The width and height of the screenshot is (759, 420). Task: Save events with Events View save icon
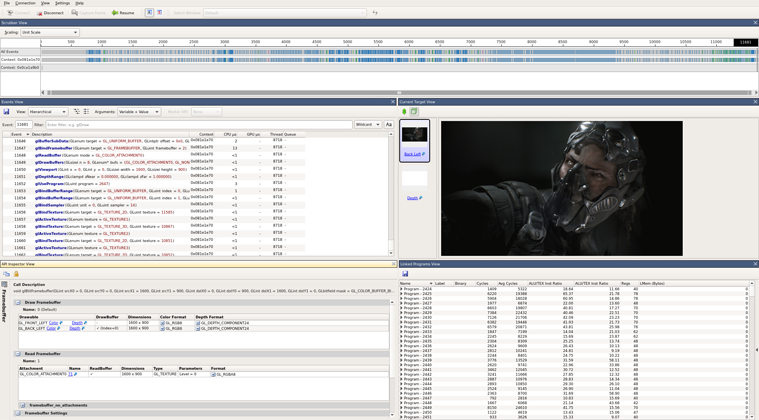(x=6, y=112)
